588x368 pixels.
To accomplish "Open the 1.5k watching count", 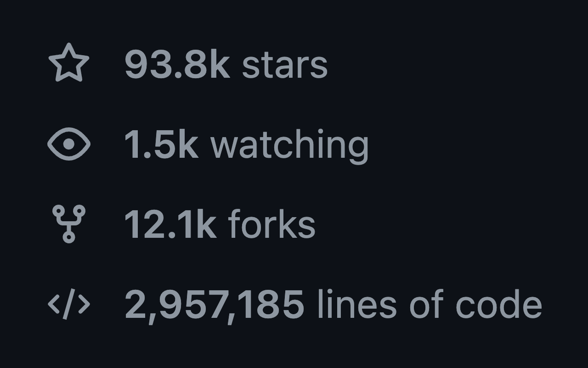I will pyautogui.click(x=161, y=144).
